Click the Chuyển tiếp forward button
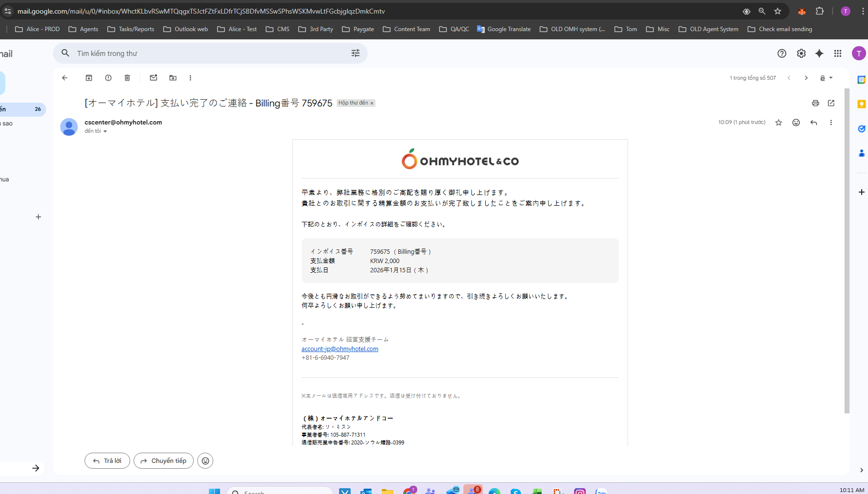 pyautogui.click(x=164, y=460)
